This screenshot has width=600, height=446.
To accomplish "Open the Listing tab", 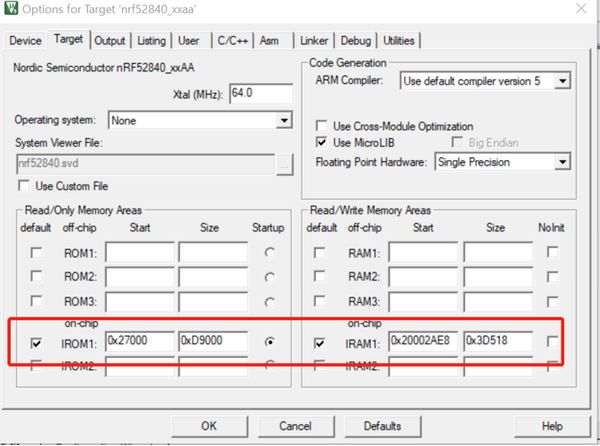I will tap(151, 41).
